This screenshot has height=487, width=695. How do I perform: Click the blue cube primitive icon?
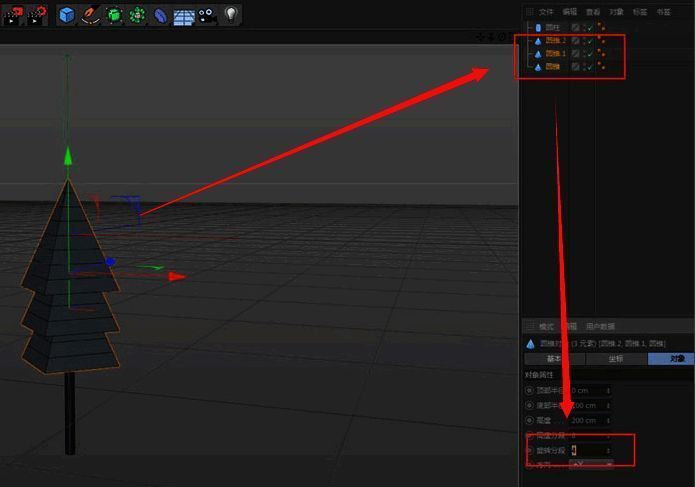[x=67, y=15]
